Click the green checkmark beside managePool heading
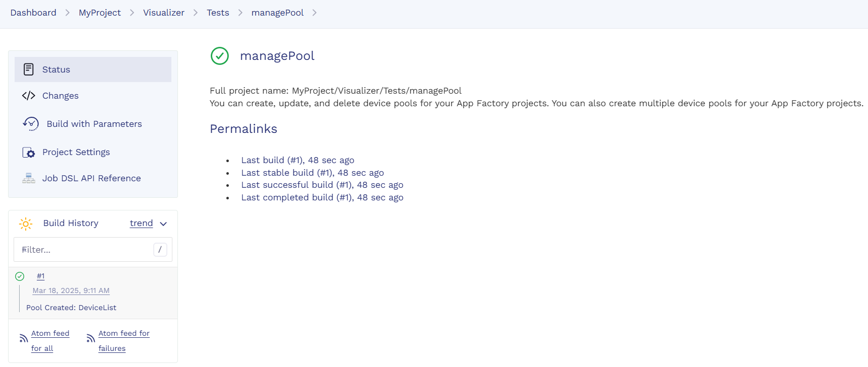868x367 pixels. pyautogui.click(x=220, y=56)
